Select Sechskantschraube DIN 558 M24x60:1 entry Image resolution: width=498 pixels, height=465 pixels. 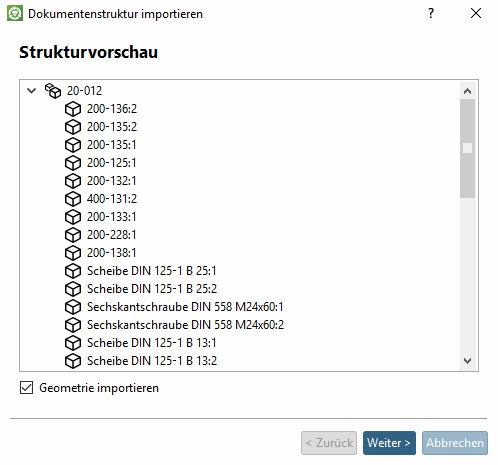[x=185, y=307]
